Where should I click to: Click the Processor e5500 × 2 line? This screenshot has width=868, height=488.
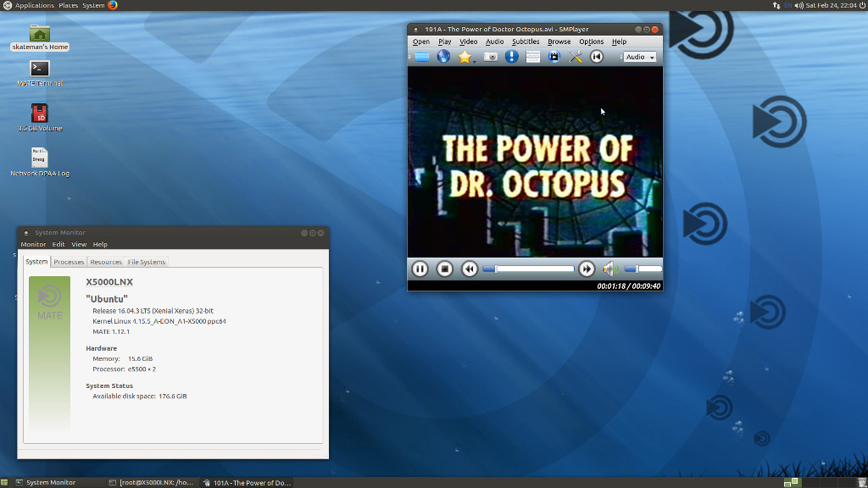click(124, 369)
